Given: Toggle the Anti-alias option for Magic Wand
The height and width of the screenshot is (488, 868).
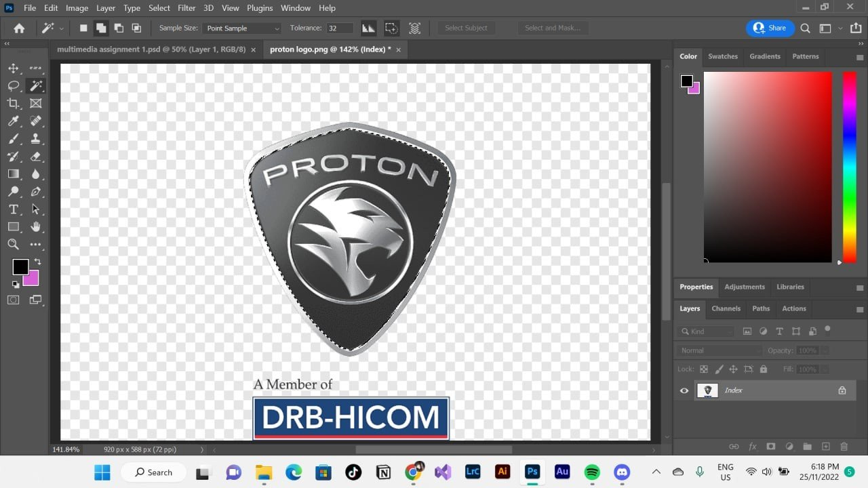Looking at the screenshot, I should pyautogui.click(x=368, y=28).
